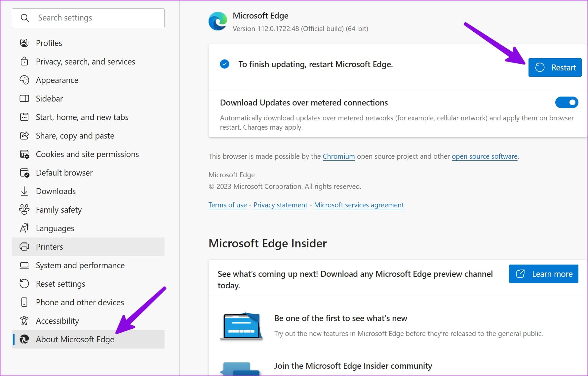The width and height of the screenshot is (588, 376).
Task: Select Family safety in sidebar
Action: [88, 210]
